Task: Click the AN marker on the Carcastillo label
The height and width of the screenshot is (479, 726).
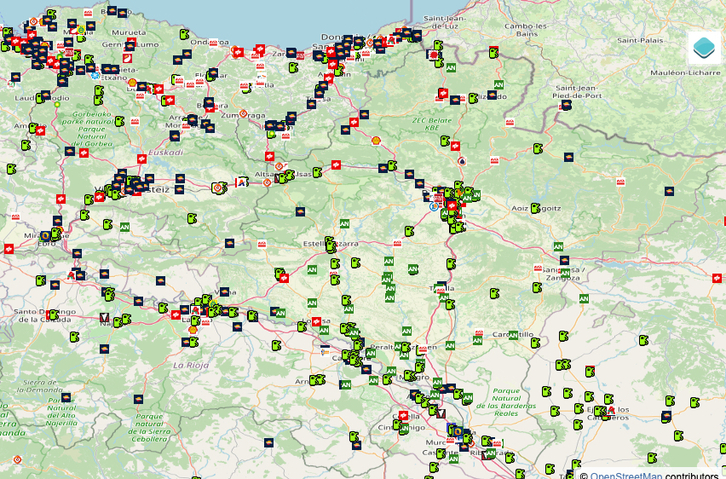Action: [x=513, y=335]
